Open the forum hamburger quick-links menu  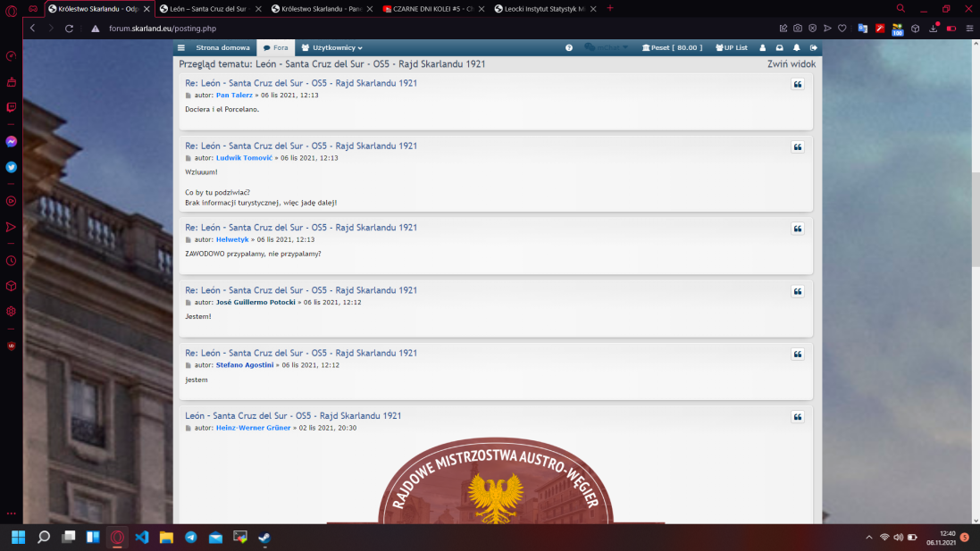181,47
